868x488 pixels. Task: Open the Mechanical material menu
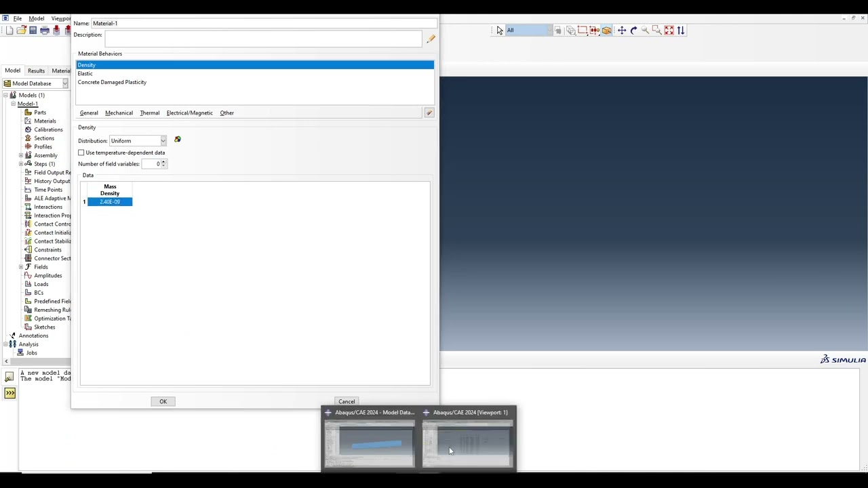119,113
